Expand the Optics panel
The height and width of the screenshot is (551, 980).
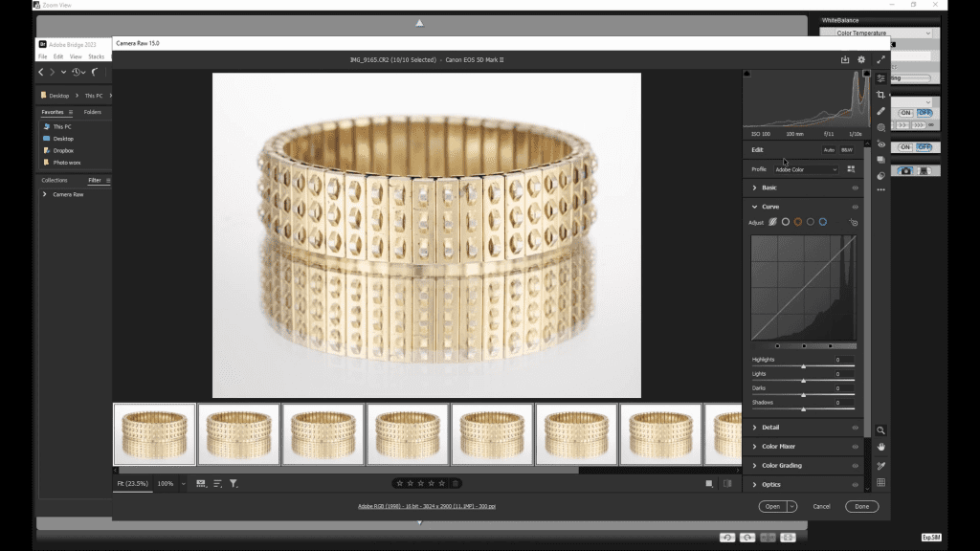[x=754, y=485]
